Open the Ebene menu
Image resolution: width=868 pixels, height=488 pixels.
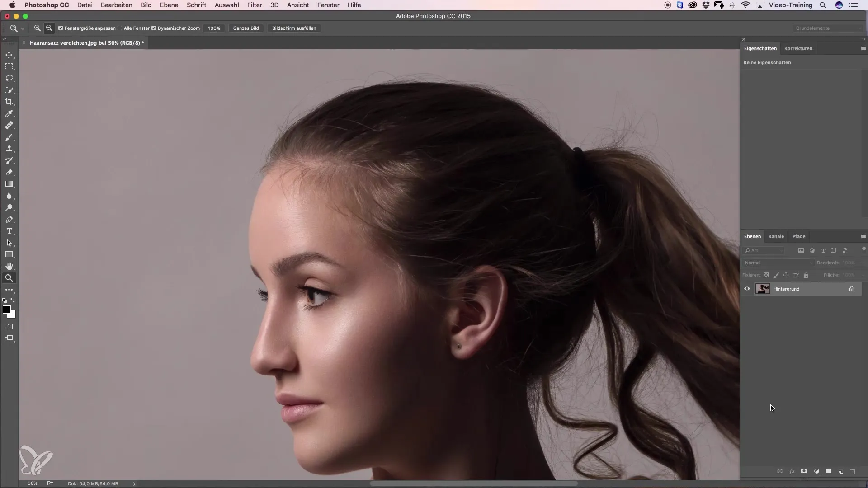tap(169, 5)
